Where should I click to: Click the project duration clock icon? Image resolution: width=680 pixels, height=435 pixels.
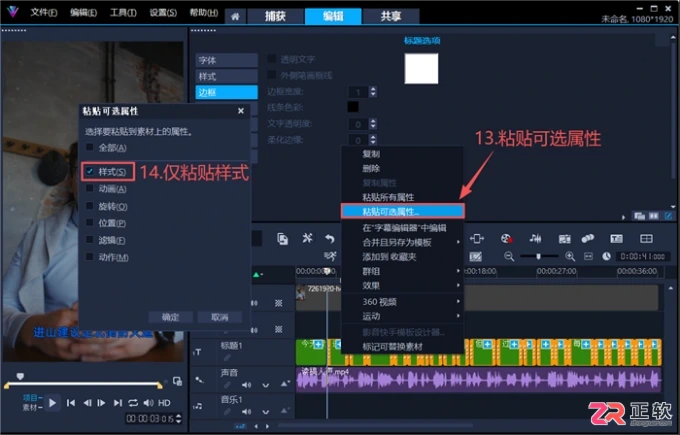[606, 257]
